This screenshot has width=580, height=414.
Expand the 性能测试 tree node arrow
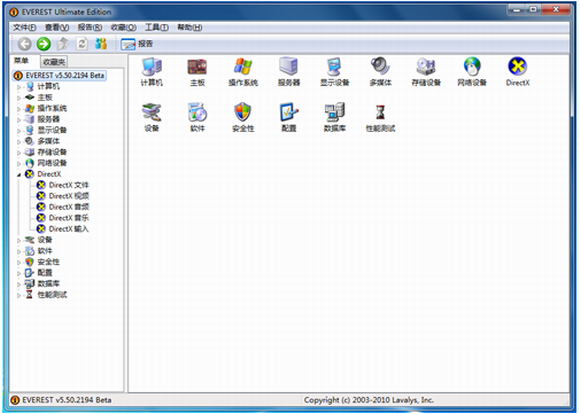[x=19, y=295]
